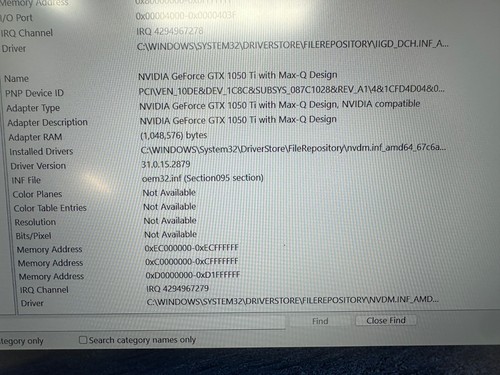Viewport: 500px width, 375px height.
Task: Click the Close Find button
Action: [386, 321]
